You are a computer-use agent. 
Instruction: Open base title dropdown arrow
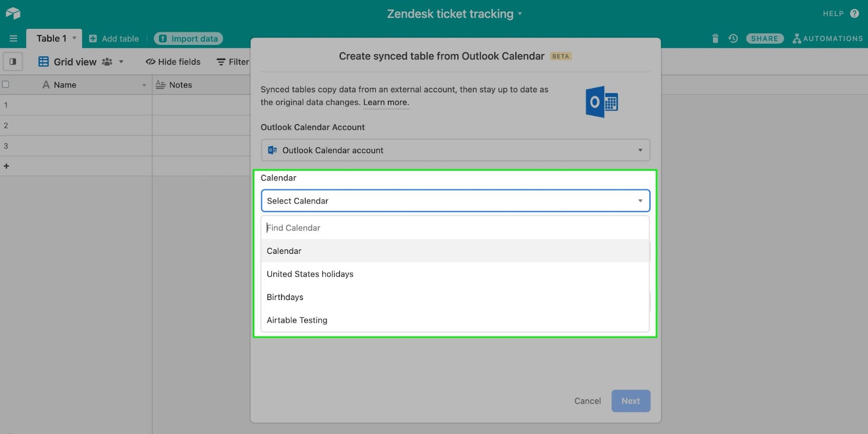[520, 14]
